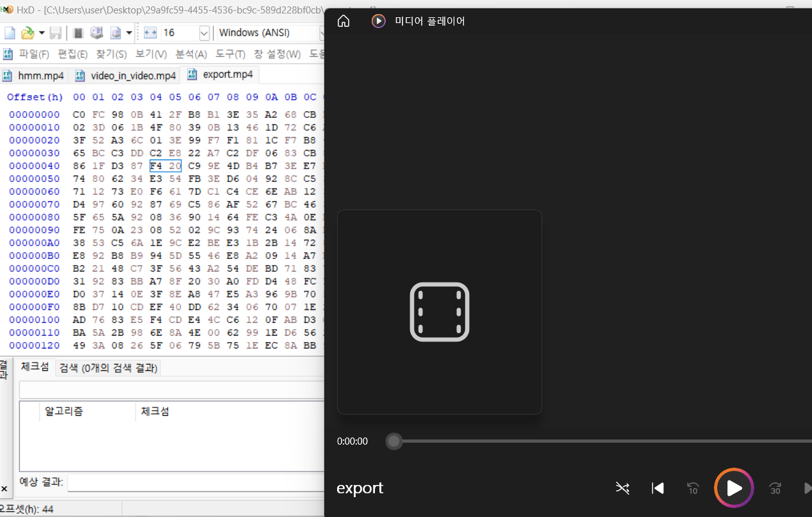The width and height of the screenshot is (812, 517).
Task: Open the 검색 (0개의 검색 결과) tab
Action: pos(108,368)
